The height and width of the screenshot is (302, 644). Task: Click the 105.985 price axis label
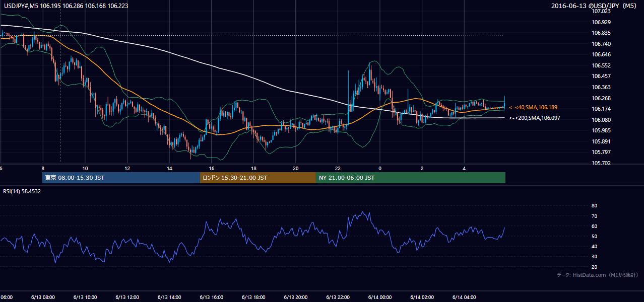601,130
